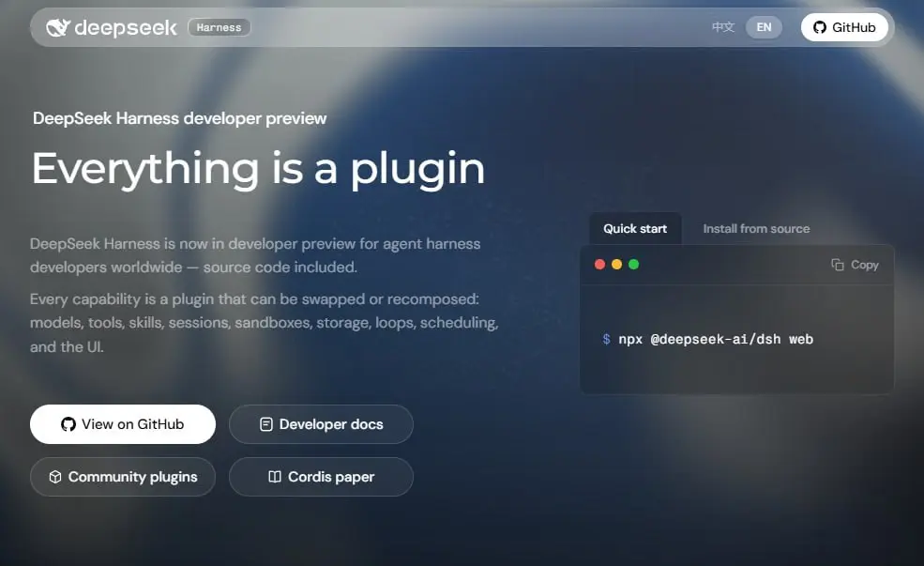Click the paragraph about source code included
The height and width of the screenshot is (566, 924).
click(255, 255)
